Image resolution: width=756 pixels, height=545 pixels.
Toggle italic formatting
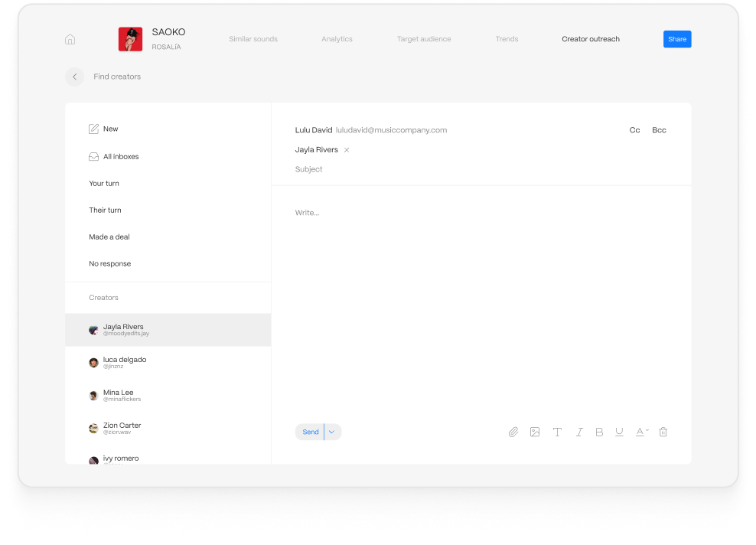click(x=579, y=432)
